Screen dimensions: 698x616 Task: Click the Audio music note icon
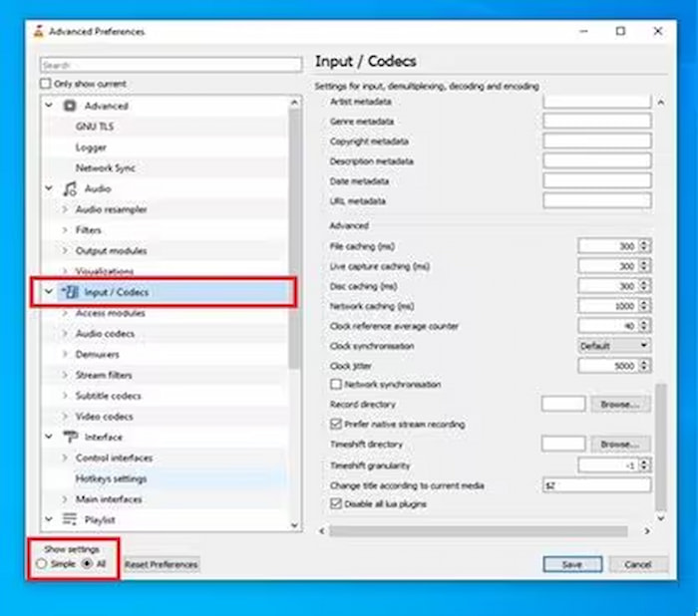tap(70, 188)
